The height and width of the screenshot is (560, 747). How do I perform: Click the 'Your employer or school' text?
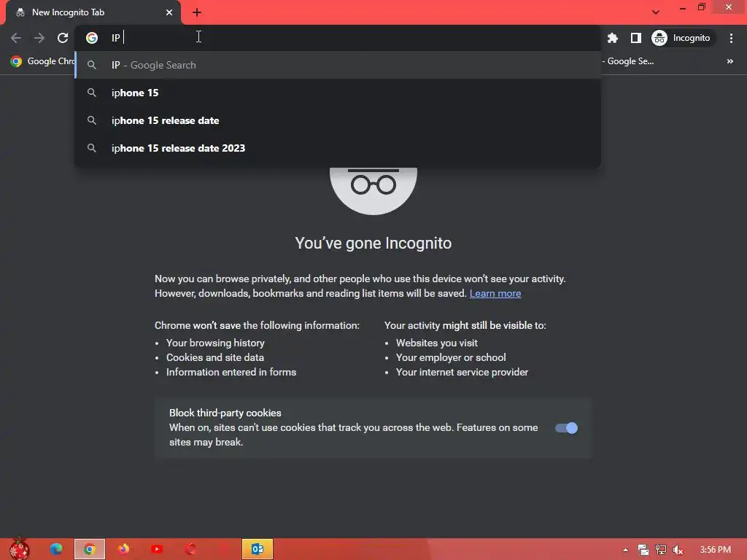tap(451, 357)
